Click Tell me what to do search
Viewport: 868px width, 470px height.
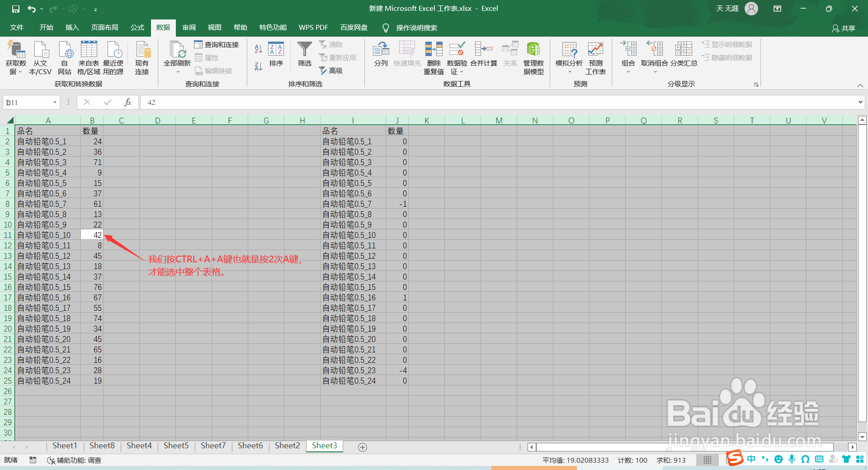pos(410,28)
